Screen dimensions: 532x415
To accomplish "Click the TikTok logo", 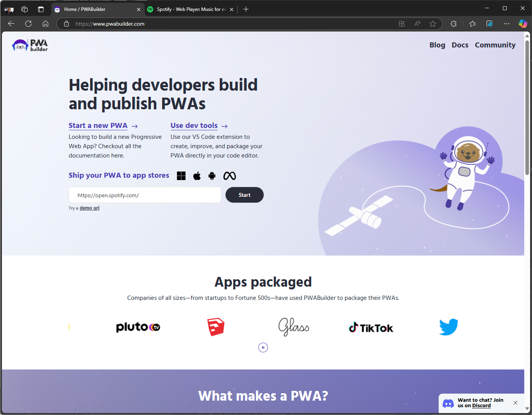I will click(371, 328).
